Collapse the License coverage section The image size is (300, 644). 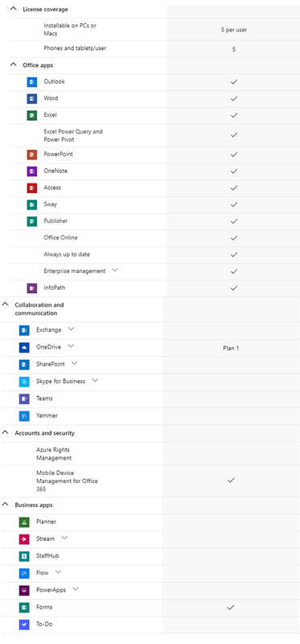click(x=14, y=9)
